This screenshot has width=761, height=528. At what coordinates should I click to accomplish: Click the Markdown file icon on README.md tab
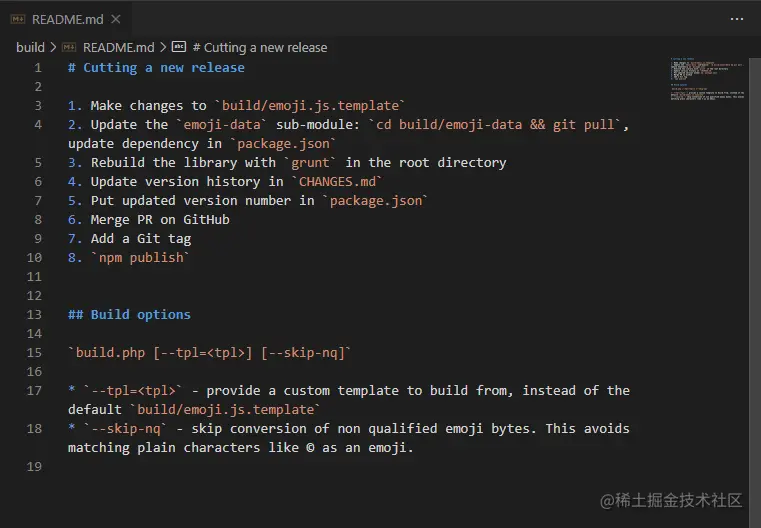click(x=18, y=19)
